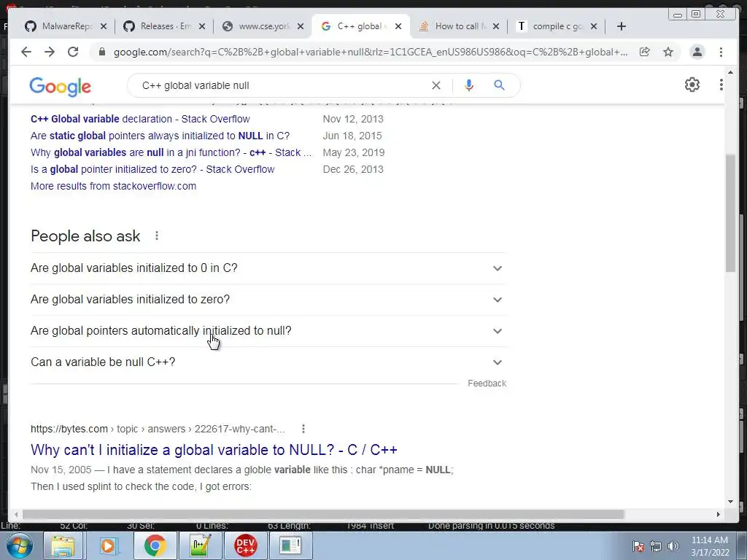Open the taskbar clock showing 11:14 AM
Image resolution: width=747 pixels, height=560 pixels.
click(710, 546)
